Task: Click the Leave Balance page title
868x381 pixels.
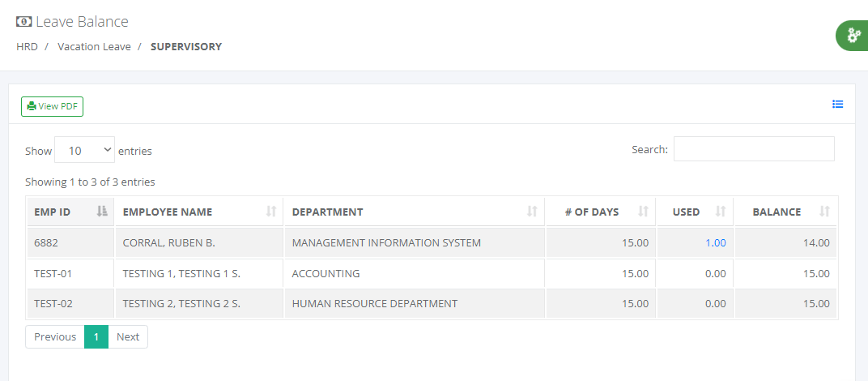Action: tap(82, 22)
